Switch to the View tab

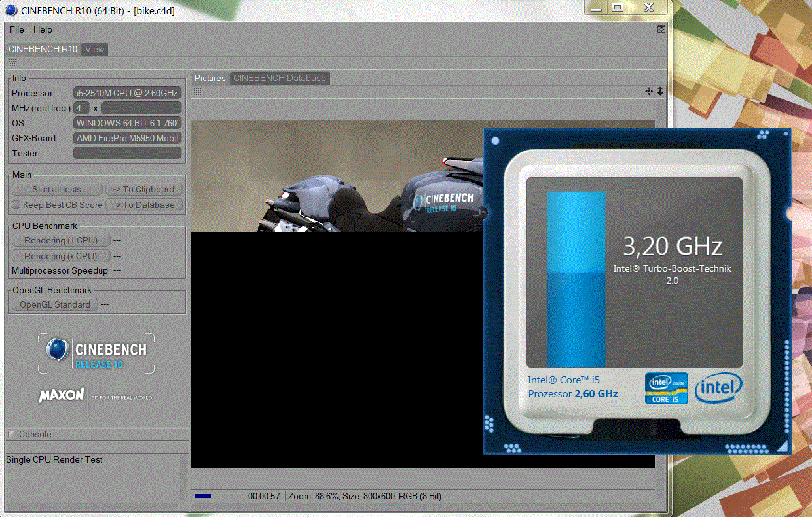click(x=94, y=49)
